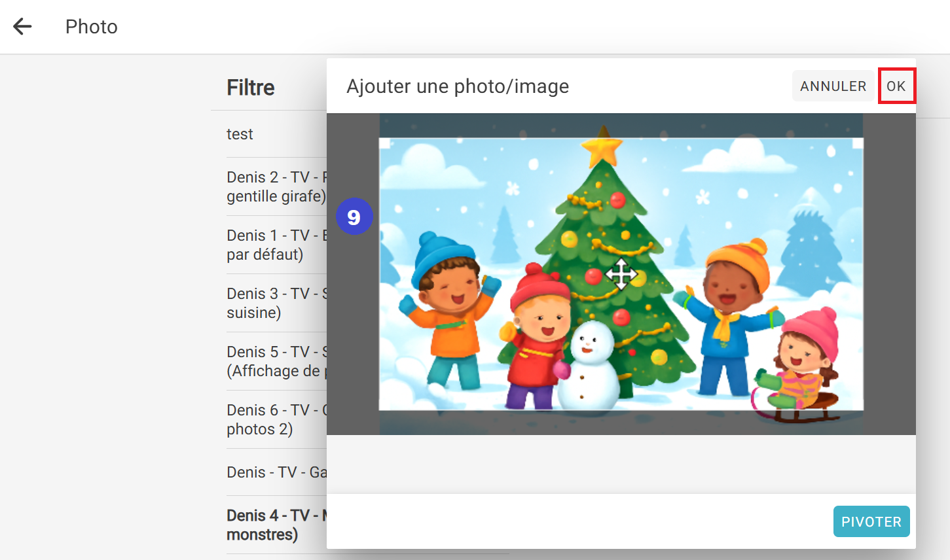Click the Photo page title

pyautogui.click(x=92, y=27)
